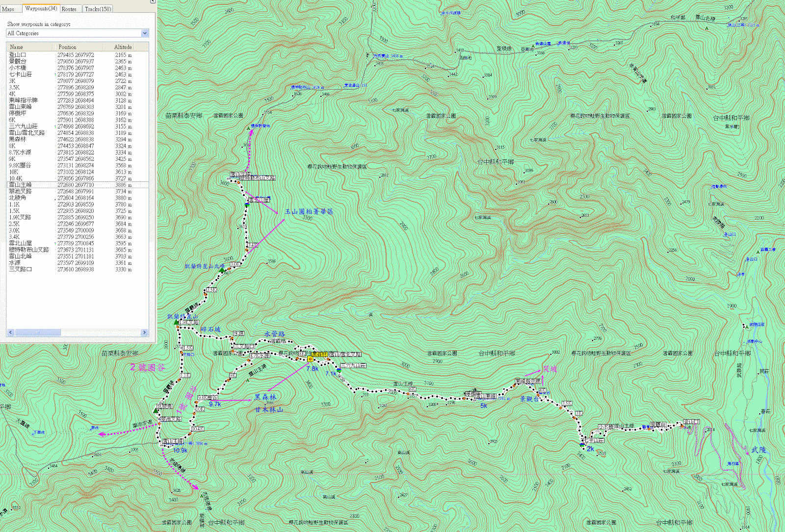Click the 10.9k distance annotation on the map
The image size is (785, 532).
click(180, 450)
